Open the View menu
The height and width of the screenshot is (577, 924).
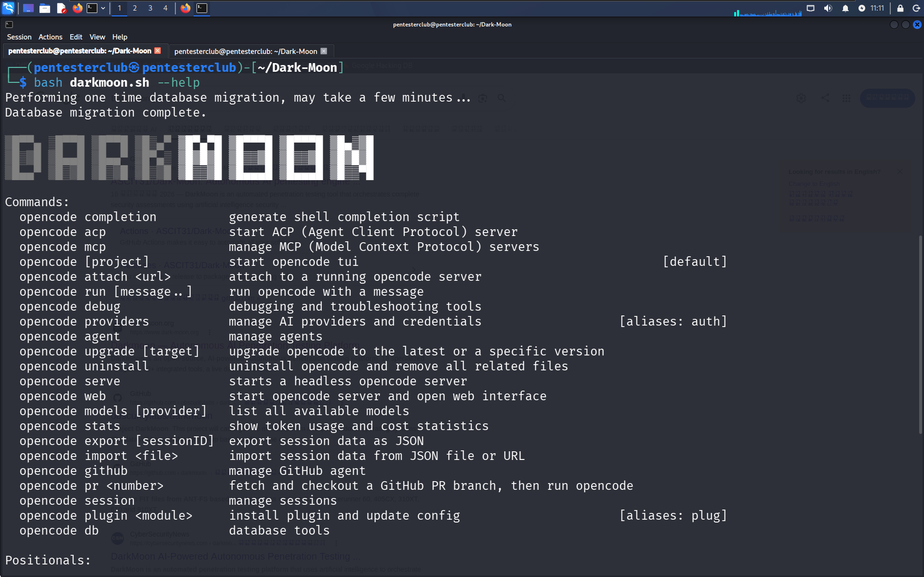[x=97, y=37]
